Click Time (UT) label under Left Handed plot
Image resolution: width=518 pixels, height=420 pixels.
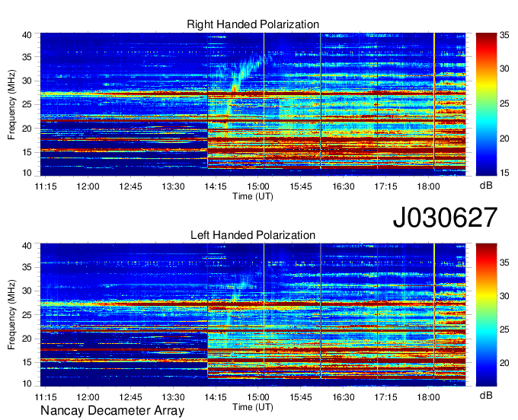click(x=253, y=407)
